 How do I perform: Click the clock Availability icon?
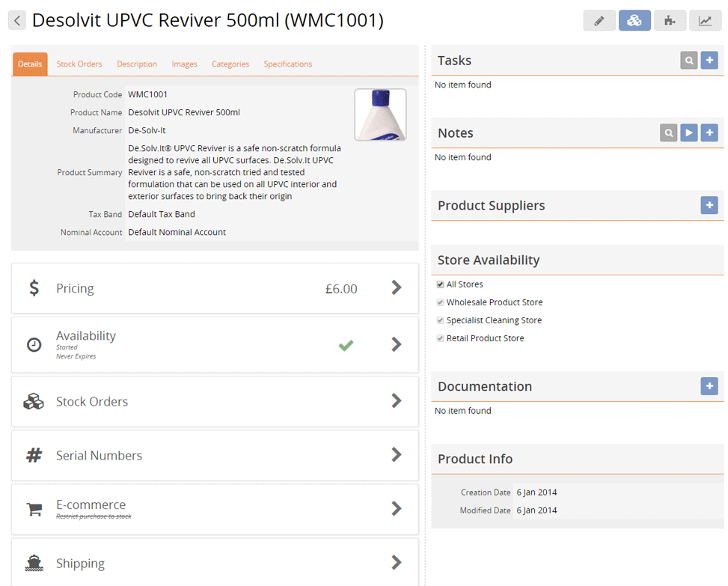click(34, 344)
